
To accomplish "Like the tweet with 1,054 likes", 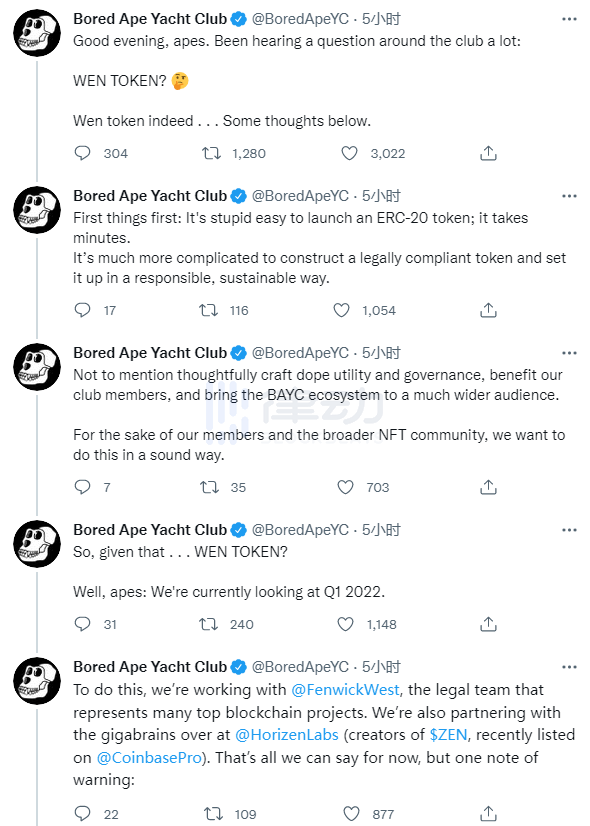I will pos(341,310).
